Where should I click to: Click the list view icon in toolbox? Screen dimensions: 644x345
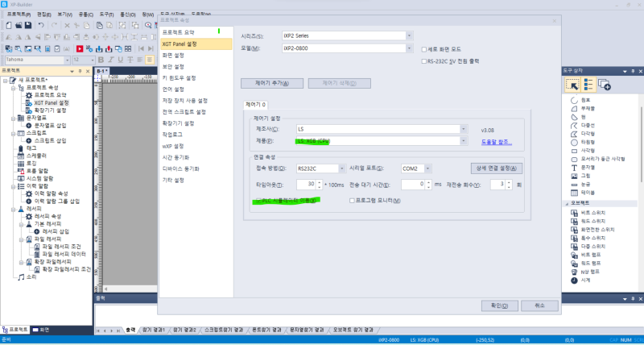pyautogui.click(x=588, y=85)
